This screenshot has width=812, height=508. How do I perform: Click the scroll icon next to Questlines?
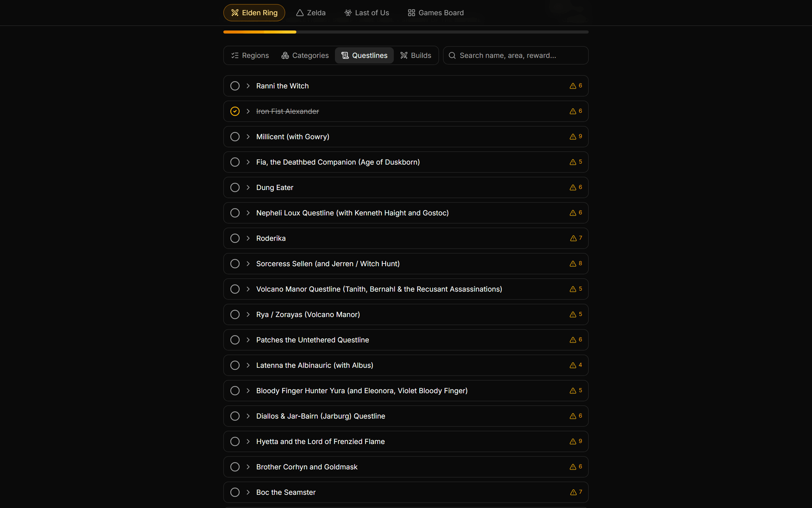click(x=345, y=56)
